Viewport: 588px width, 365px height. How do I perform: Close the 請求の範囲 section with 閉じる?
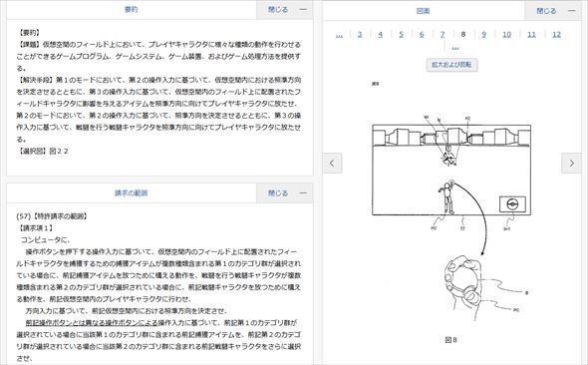tap(278, 192)
